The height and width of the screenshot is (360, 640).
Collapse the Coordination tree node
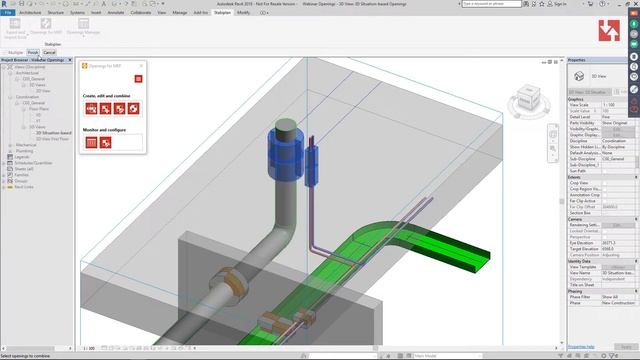click(10, 97)
